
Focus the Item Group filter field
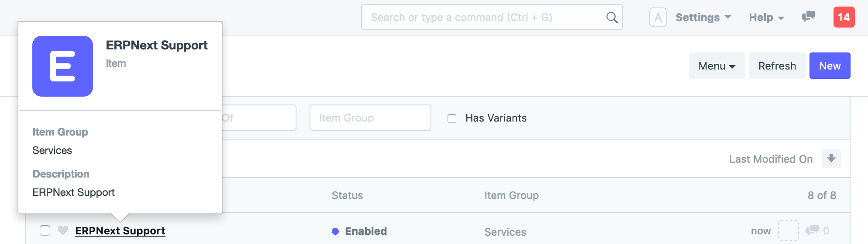(370, 118)
